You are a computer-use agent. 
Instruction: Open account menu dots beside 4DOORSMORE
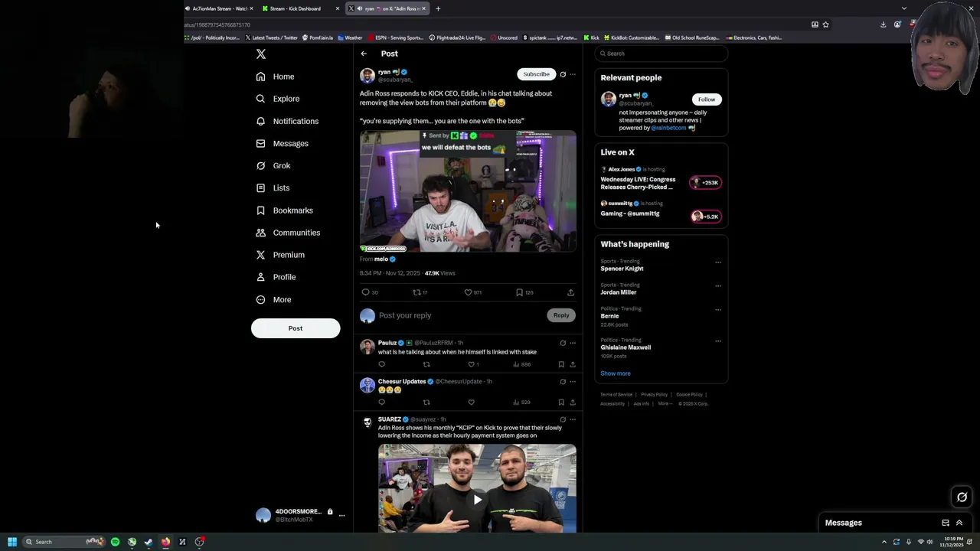[x=341, y=515]
